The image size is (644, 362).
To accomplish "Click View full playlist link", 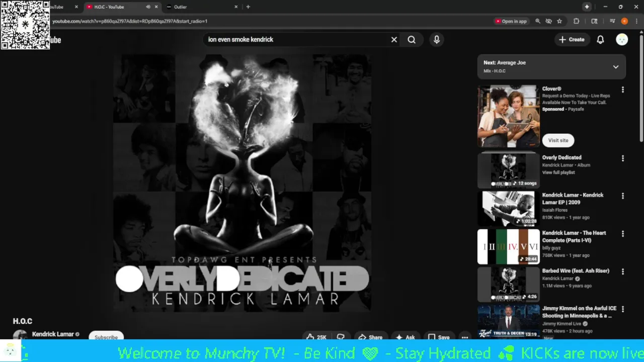I will click(558, 172).
